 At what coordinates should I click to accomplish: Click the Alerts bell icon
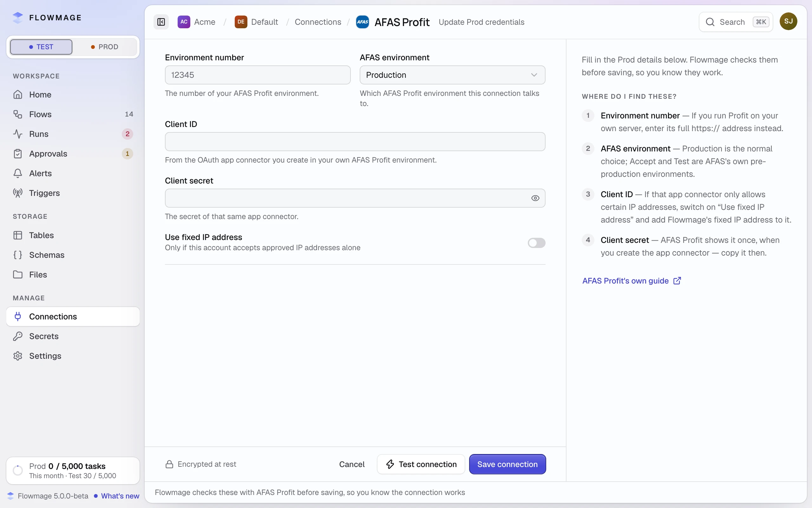[x=18, y=173]
